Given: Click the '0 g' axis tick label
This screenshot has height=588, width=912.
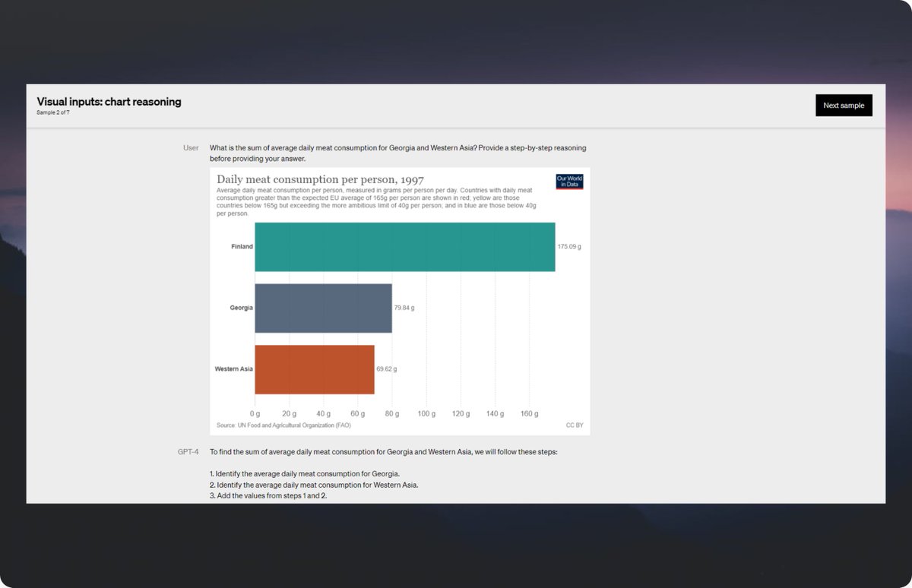Looking at the screenshot, I should coord(255,414).
